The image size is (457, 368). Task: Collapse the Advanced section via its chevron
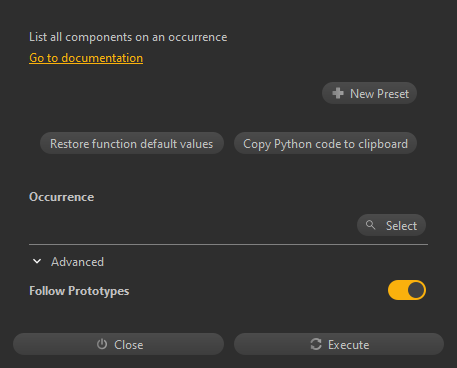[37, 261]
